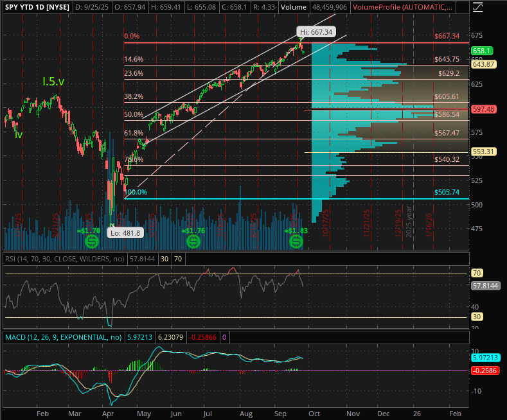Click the dividend icon below $1.83
Viewport: 507px width, 420px height.
(x=296, y=241)
